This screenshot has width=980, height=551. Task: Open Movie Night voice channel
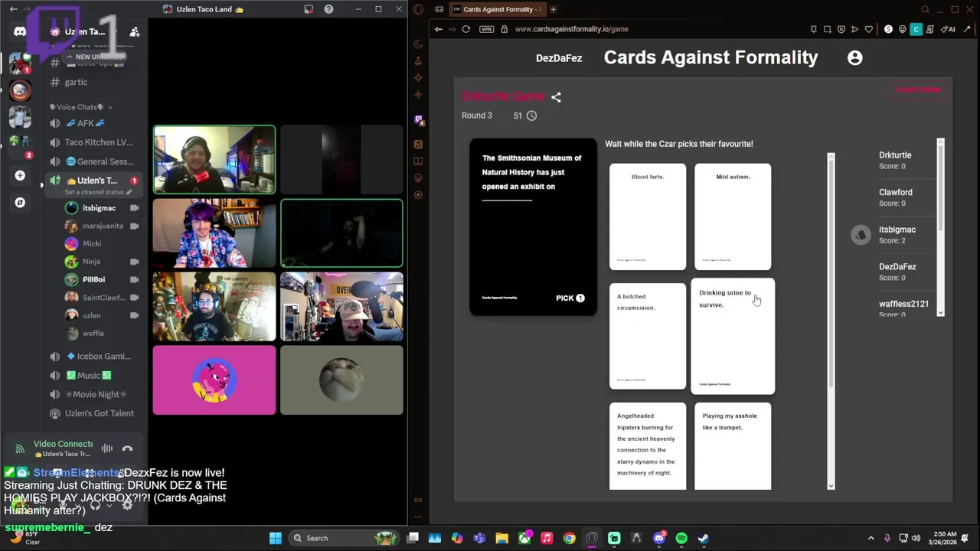pos(93,394)
